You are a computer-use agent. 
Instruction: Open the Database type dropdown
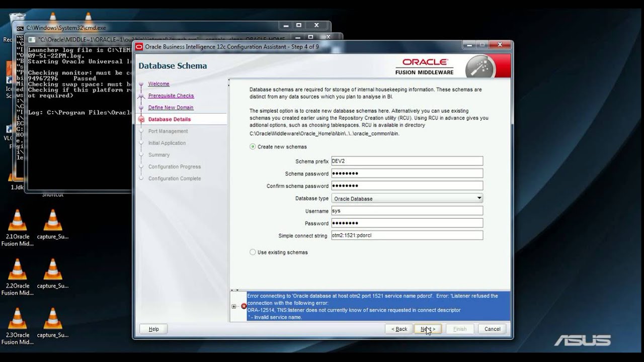click(407, 199)
